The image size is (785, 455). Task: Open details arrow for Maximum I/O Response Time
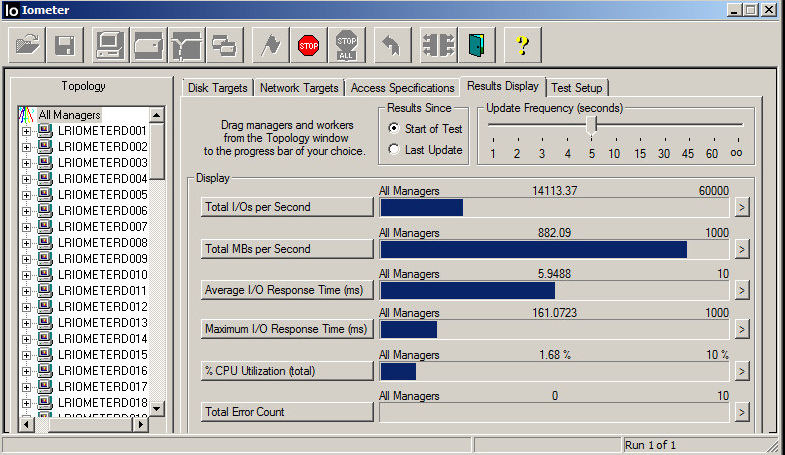[742, 329]
